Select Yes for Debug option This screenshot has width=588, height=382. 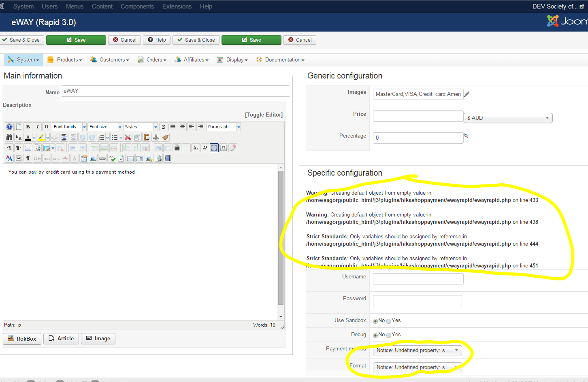click(389, 335)
